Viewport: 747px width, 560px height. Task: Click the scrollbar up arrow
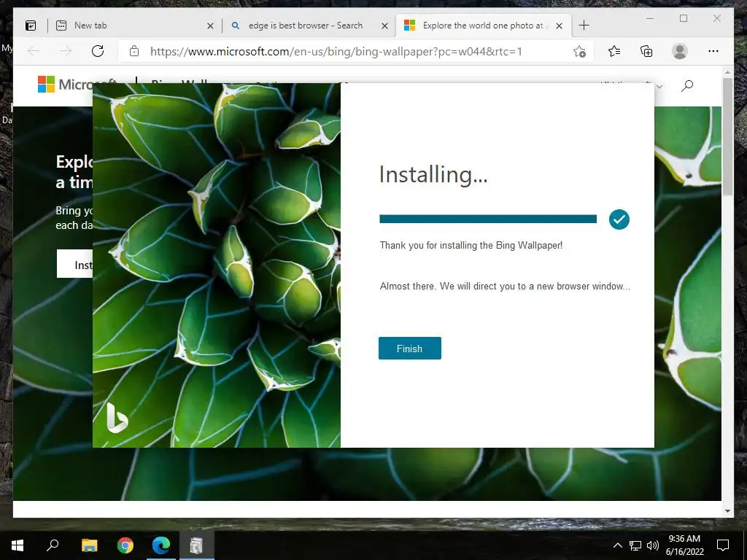coord(727,73)
